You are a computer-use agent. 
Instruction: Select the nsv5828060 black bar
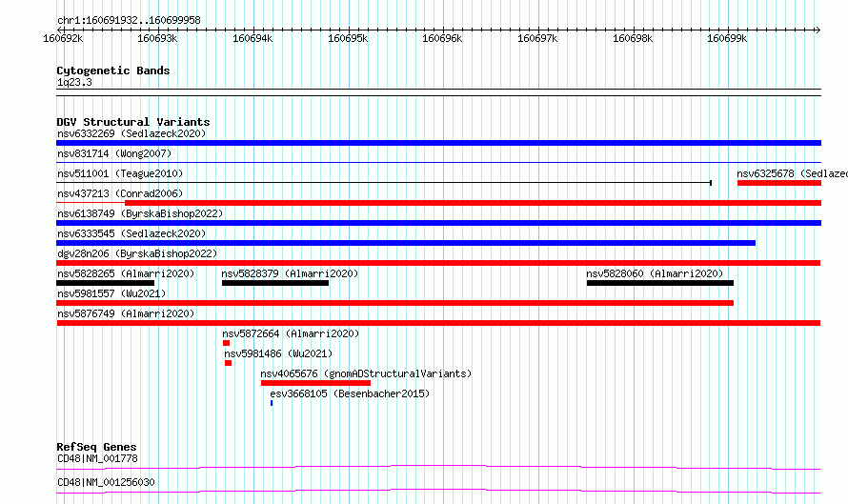660,283
